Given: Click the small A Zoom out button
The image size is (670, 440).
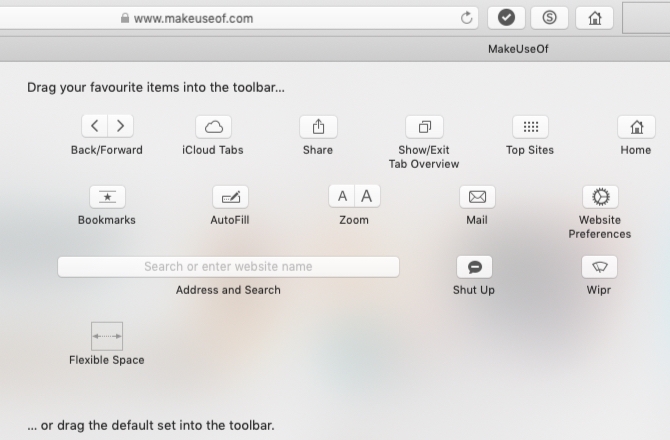Looking at the screenshot, I should [342, 196].
